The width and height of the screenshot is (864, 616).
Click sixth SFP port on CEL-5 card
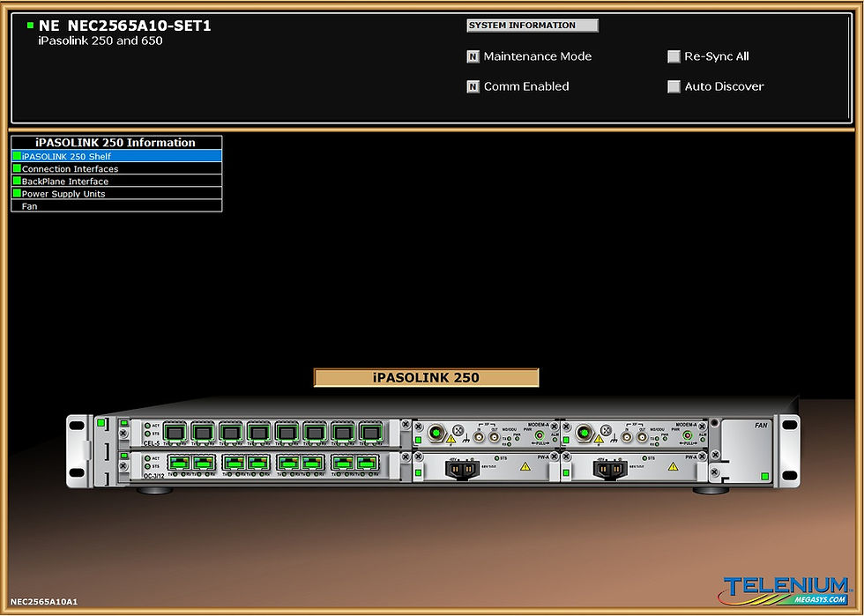[314, 432]
